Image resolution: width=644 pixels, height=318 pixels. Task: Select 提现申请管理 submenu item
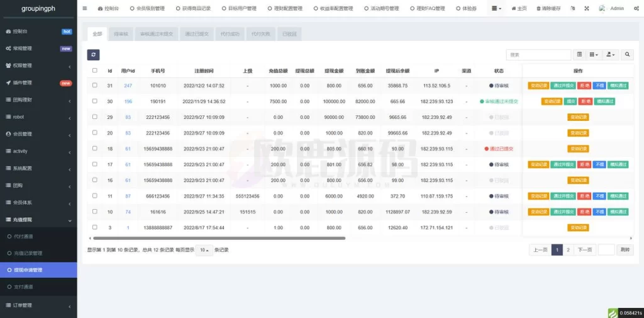38,270
